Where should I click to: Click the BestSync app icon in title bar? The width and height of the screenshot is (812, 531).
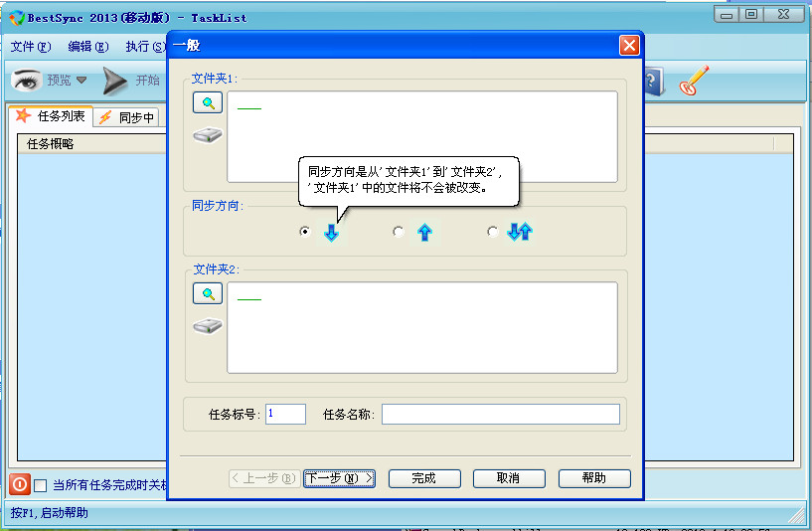point(17,18)
